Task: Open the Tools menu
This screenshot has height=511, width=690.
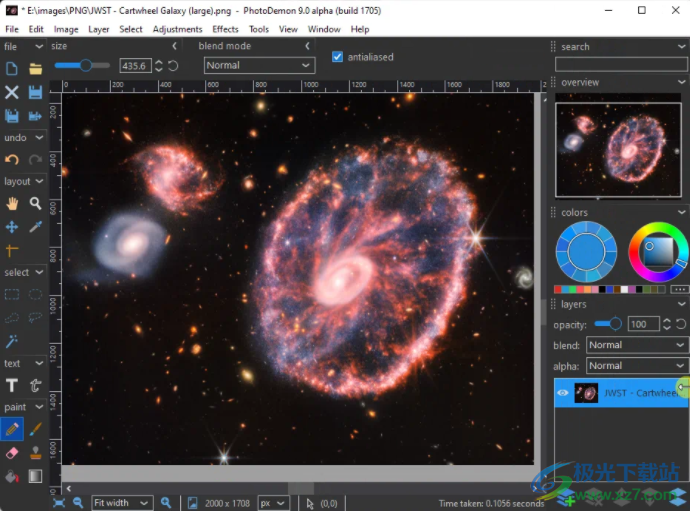Action: (x=259, y=29)
